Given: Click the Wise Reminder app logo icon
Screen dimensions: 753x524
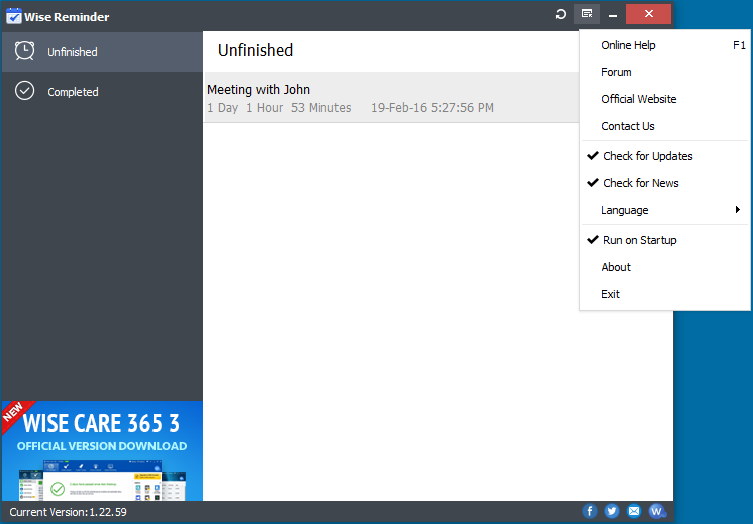Looking at the screenshot, I should (14, 16).
